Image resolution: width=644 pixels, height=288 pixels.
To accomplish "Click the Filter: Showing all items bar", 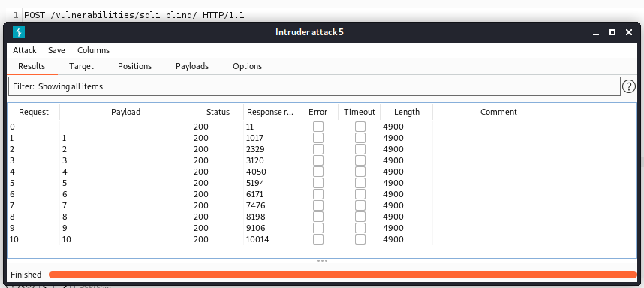I will point(314,86).
